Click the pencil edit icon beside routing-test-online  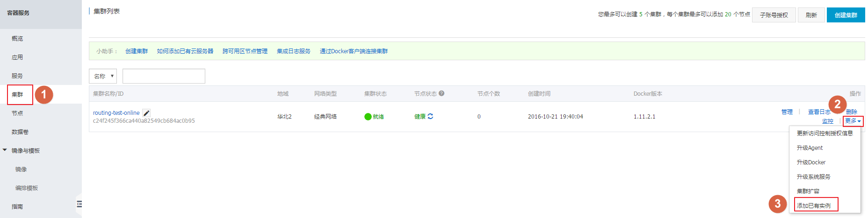click(x=146, y=113)
